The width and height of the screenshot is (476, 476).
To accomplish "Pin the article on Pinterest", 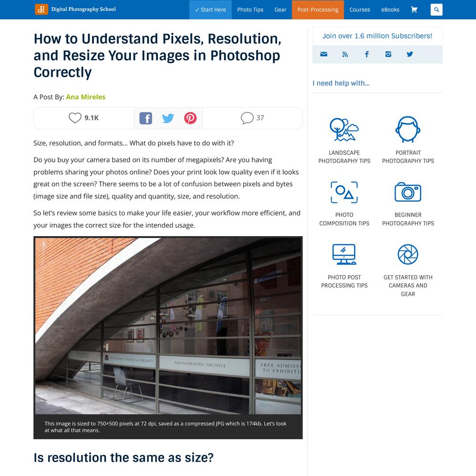I will pos(190,118).
